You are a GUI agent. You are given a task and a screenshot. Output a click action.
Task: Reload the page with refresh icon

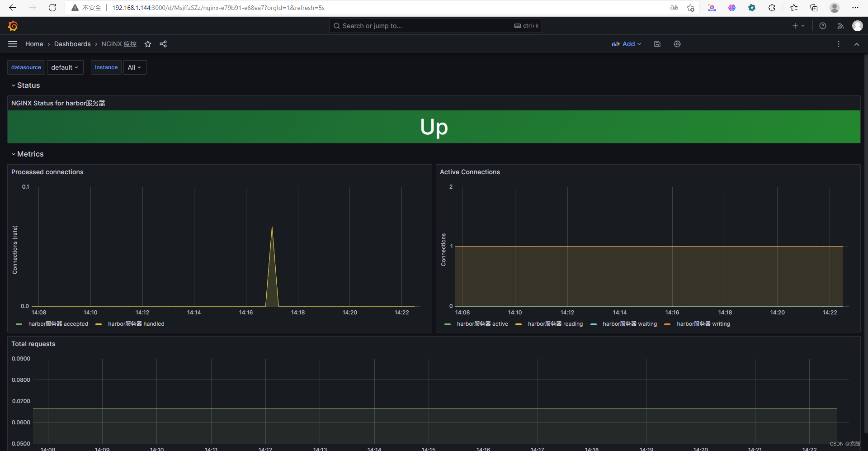[52, 8]
